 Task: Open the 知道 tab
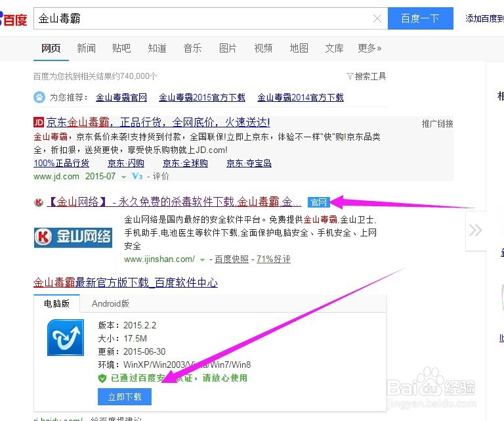pos(157,48)
